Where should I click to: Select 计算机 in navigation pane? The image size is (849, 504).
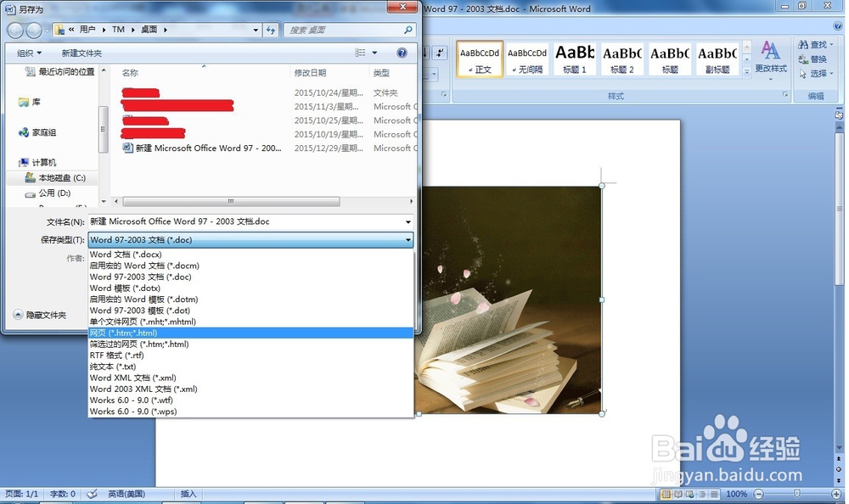pos(37,162)
